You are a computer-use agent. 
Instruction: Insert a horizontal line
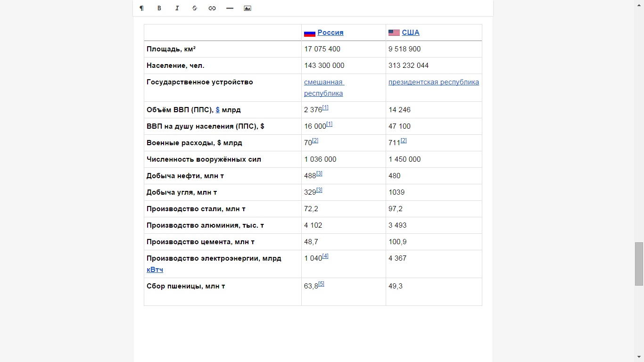(x=230, y=8)
